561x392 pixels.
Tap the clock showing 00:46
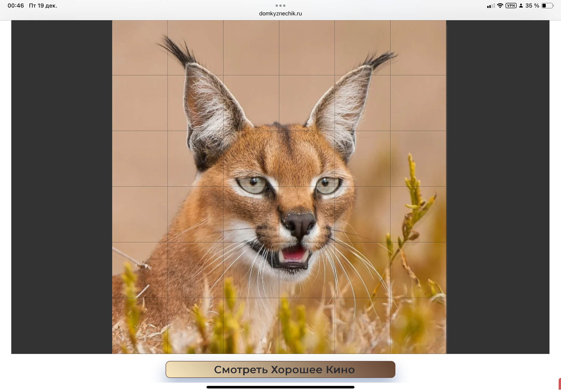point(16,6)
